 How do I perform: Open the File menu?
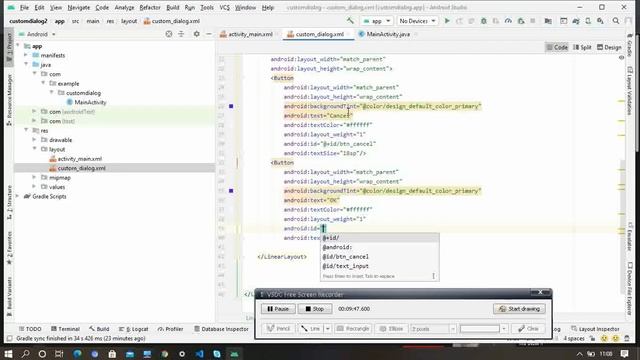coord(24,7)
